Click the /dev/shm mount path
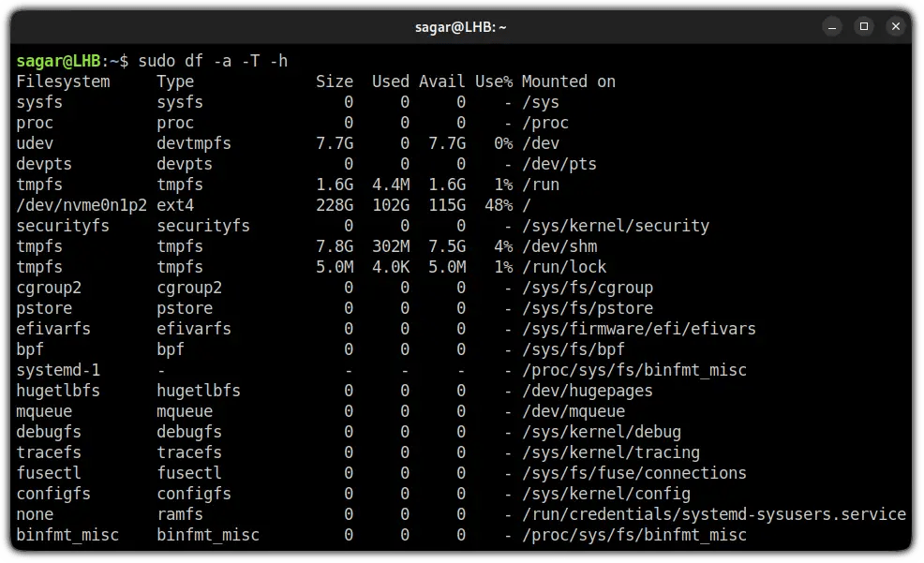This screenshot has width=924, height=563. (x=562, y=245)
